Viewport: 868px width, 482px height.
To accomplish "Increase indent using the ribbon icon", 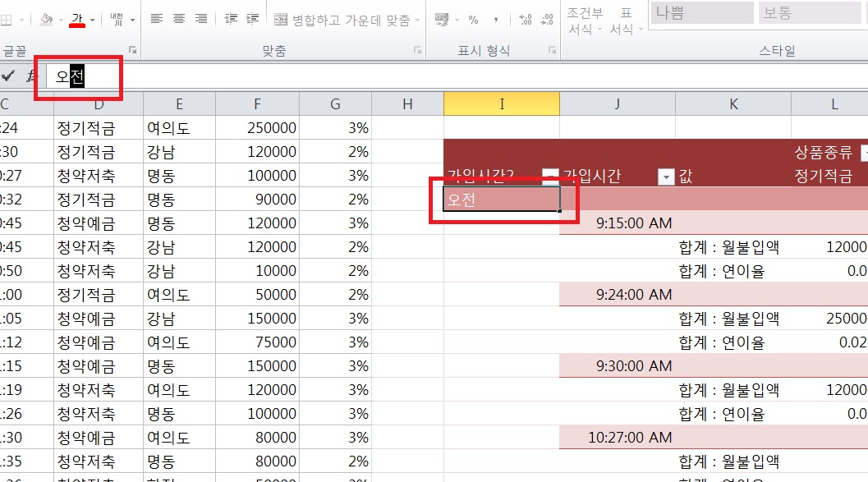I will (x=253, y=19).
